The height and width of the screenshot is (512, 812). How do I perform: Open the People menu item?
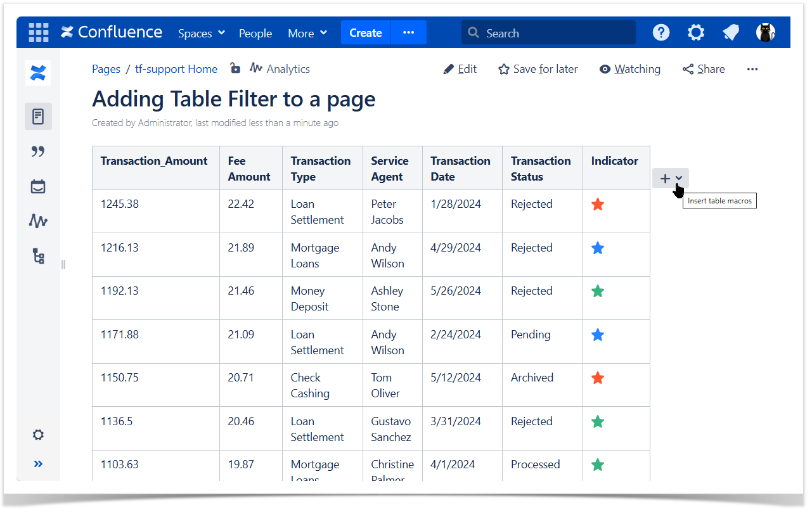click(x=255, y=33)
